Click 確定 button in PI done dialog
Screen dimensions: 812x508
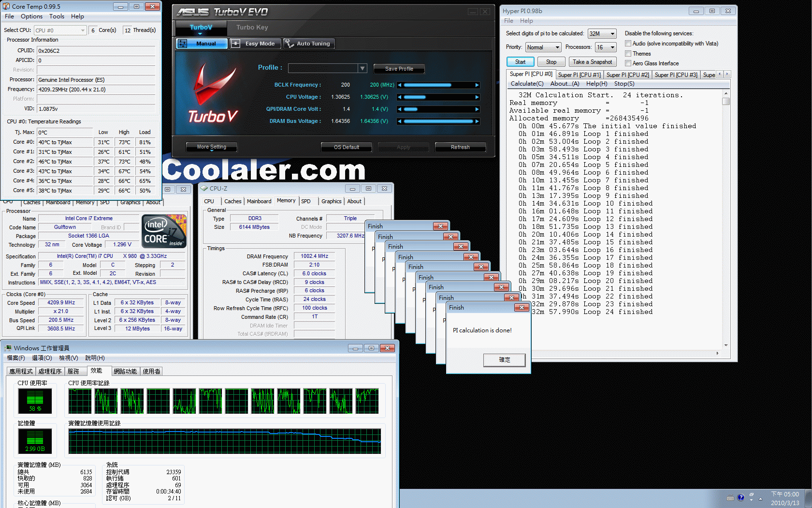pos(504,360)
